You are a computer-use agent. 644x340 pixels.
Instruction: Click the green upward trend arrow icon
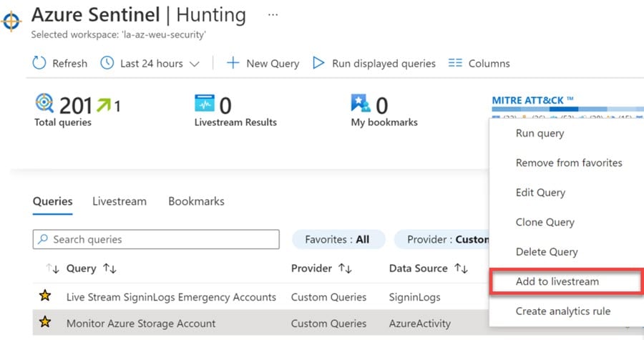point(104,105)
